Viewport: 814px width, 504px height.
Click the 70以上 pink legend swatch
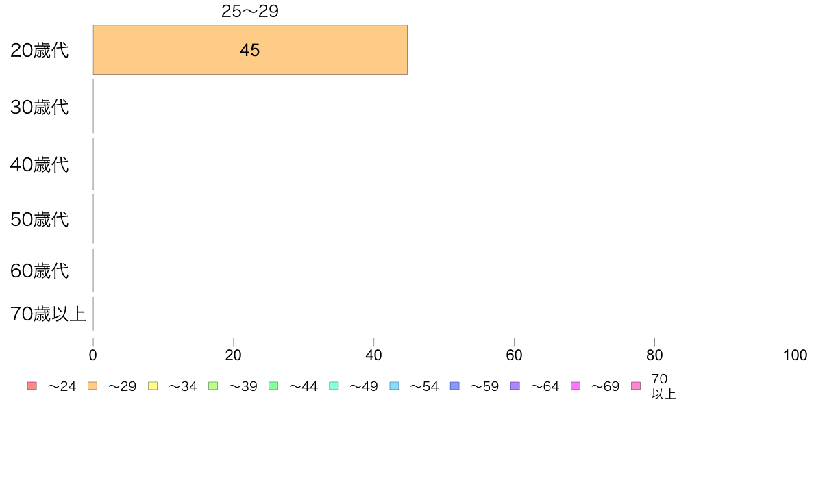pyautogui.click(x=635, y=386)
